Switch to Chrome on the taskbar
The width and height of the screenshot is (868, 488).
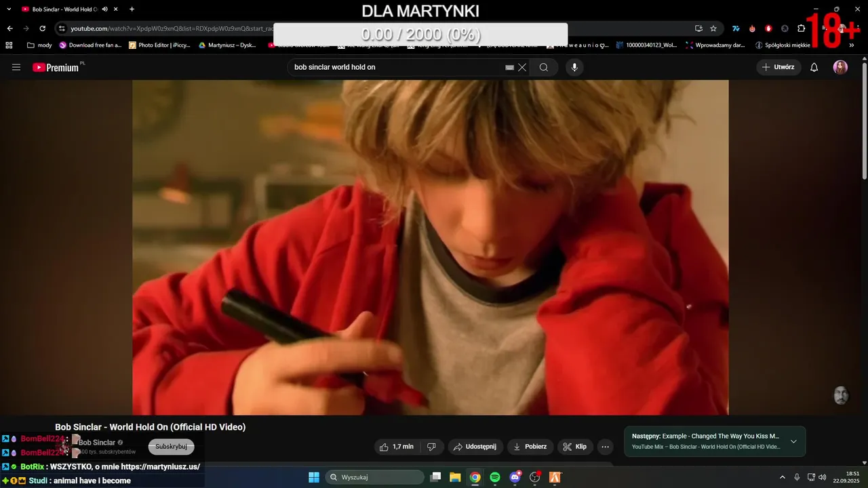[x=475, y=477]
